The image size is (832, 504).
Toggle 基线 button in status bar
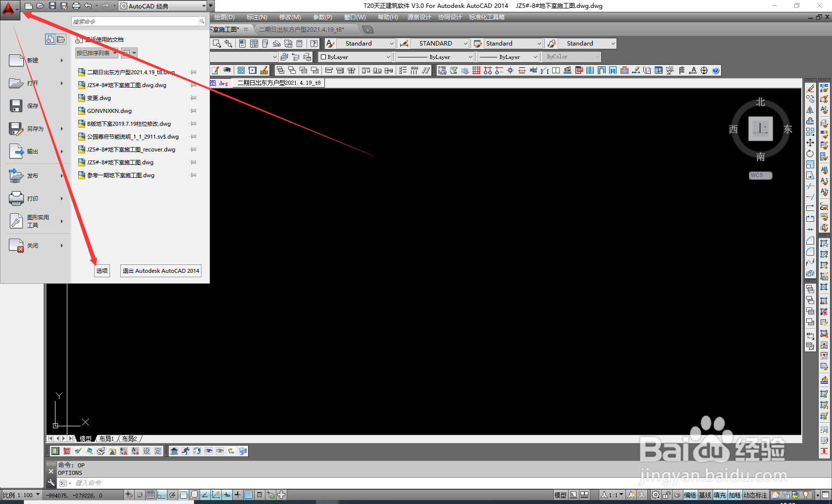coord(705,495)
